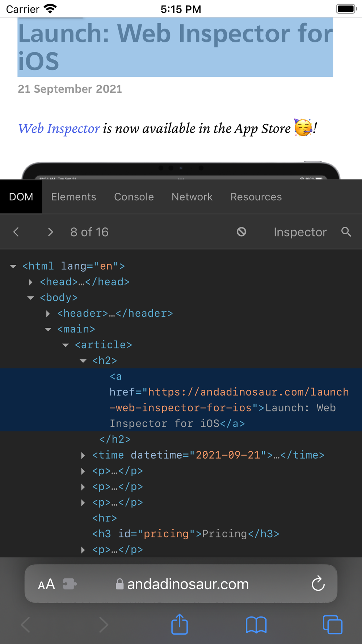Viewport: 362px width, 644px height.
Task: Tap the 5:15 PM clock
Action: tap(181, 9)
